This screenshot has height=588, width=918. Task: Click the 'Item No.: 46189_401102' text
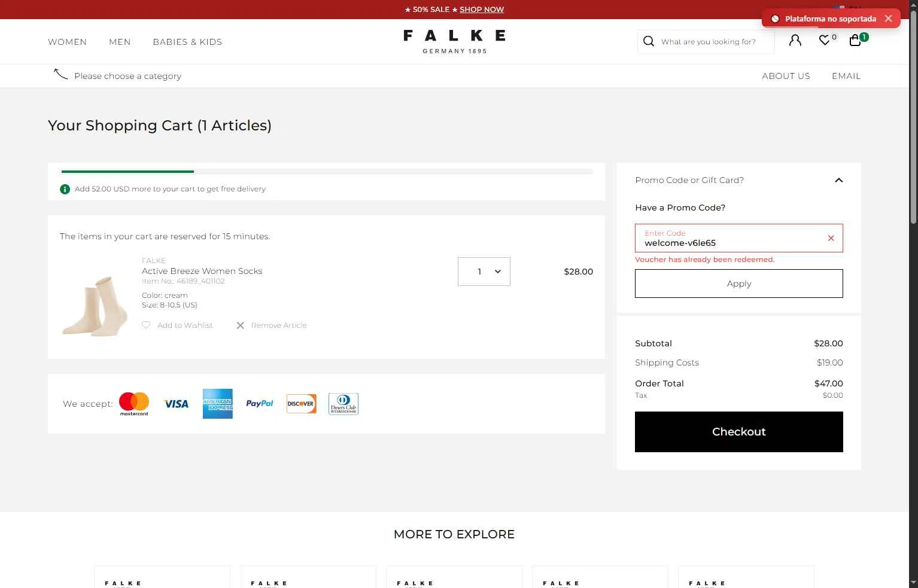coord(183,281)
